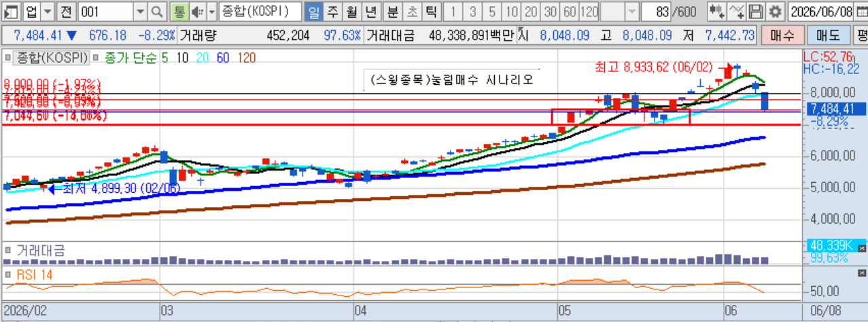The height and width of the screenshot is (322, 868).
Task: Click the interval 5 button in the toolbar
Action: (492, 12)
